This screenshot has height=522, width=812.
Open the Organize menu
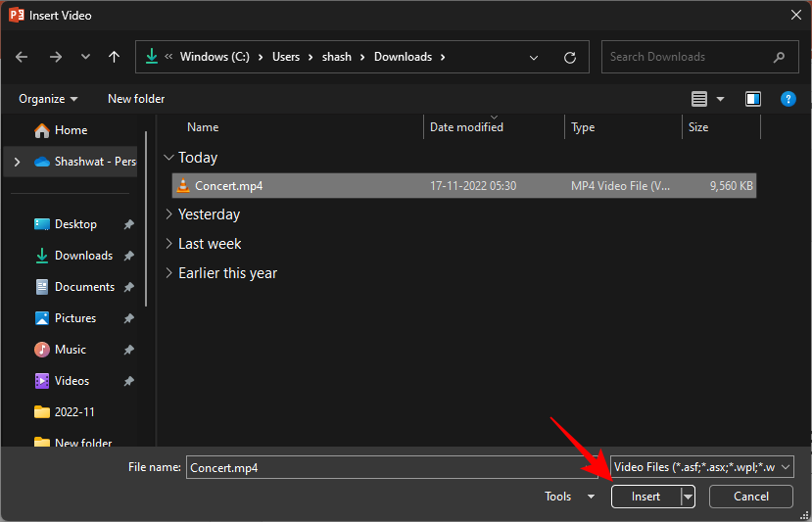48,99
